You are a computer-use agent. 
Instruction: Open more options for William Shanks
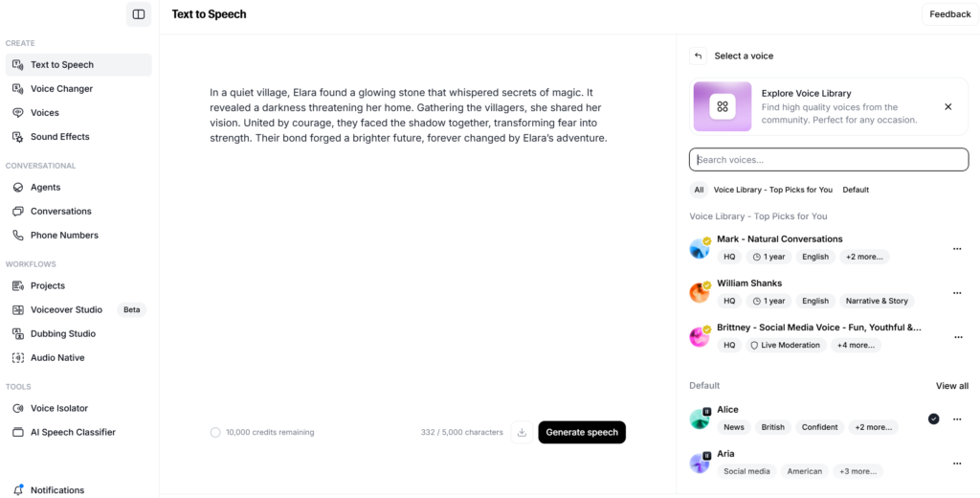tap(957, 293)
